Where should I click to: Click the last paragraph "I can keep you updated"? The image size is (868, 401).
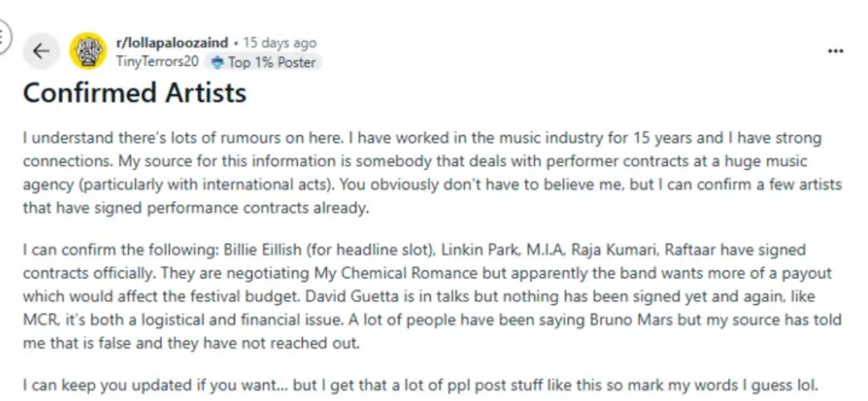(x=419, y=383)
